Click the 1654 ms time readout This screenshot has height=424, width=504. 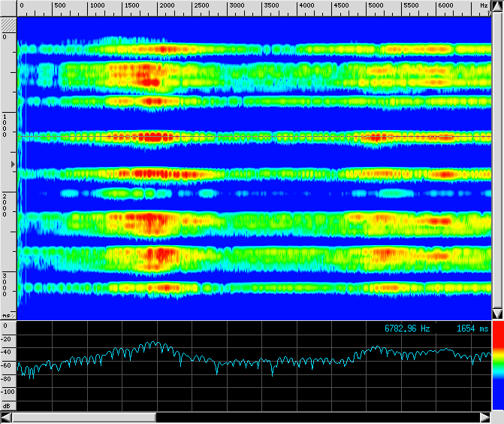coord(472,329)
